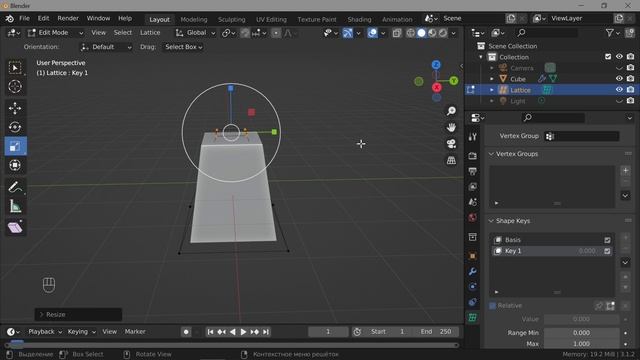The image size is (640, 360).
Task: Open the Edit Mode dropdown
Action: [55, 33]
